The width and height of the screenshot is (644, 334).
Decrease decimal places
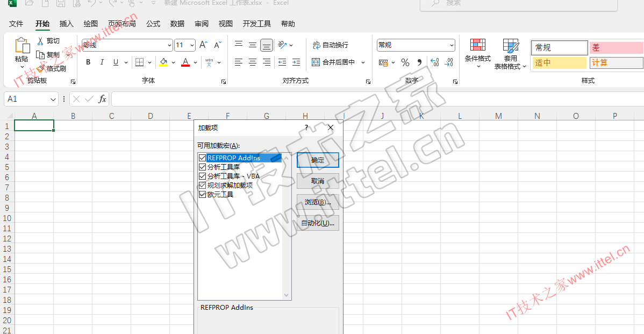tap(449, 62)
